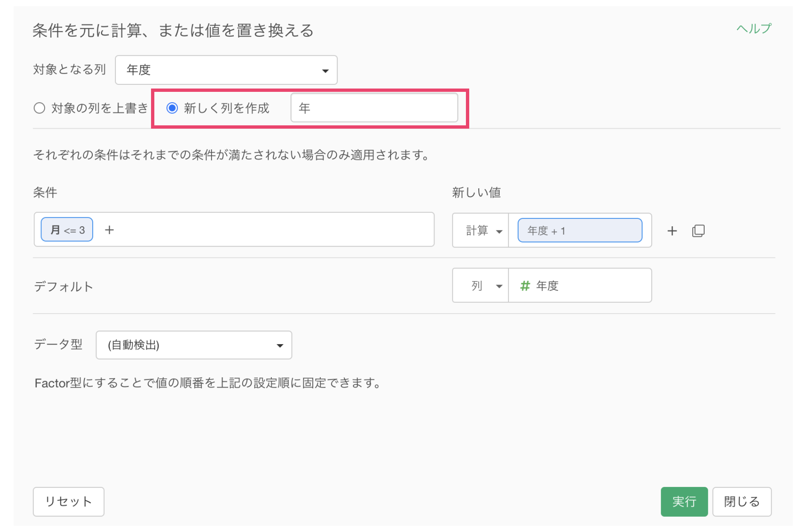Open the データ型 (自動検出) dropdown
Screen dimensions: 811x532
coord(194,345)
